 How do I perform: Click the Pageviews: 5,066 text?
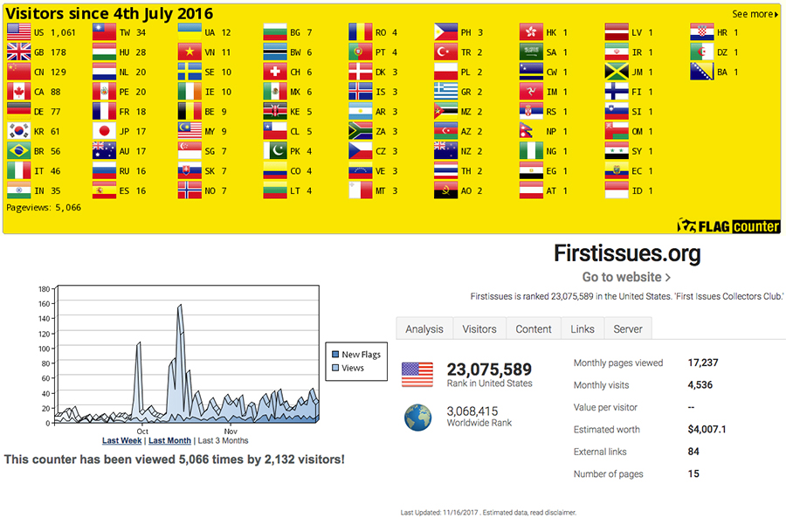point(44,208)
